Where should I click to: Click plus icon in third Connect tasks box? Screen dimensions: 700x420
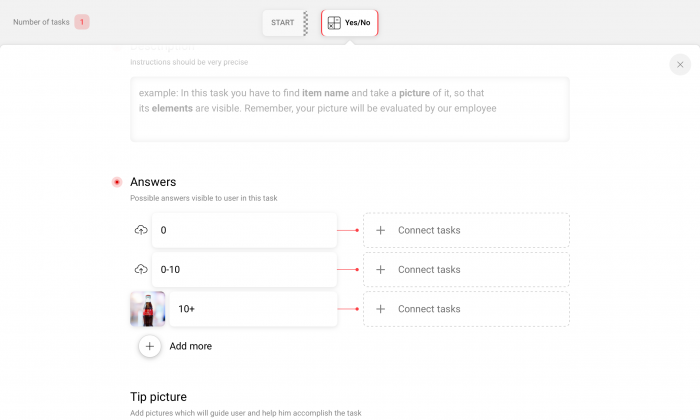coord(380,309)
